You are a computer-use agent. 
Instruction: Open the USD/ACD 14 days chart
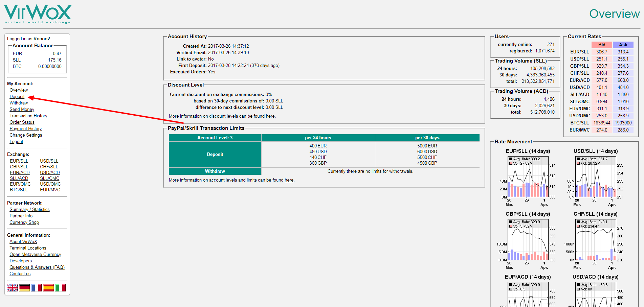[596, 291]
